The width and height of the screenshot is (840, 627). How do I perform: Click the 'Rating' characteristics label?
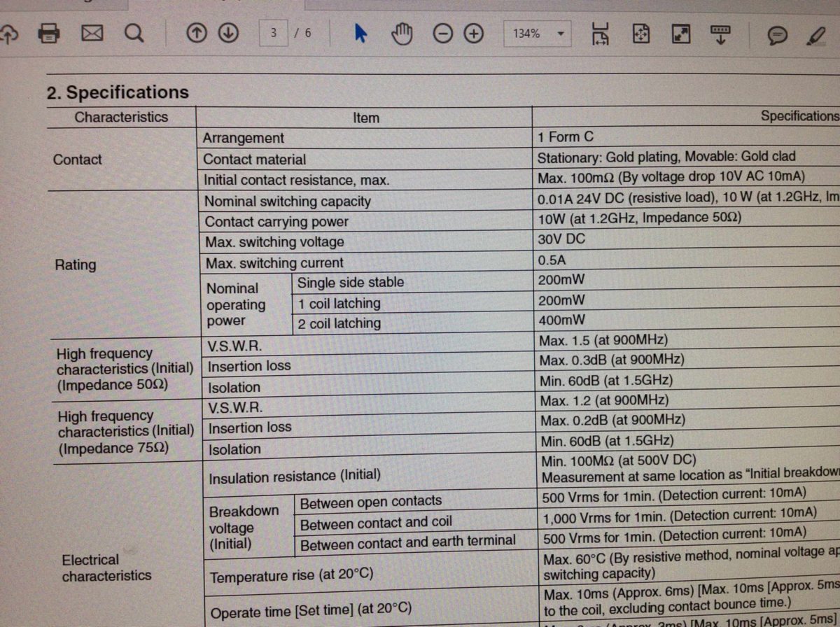coord(76,265)
